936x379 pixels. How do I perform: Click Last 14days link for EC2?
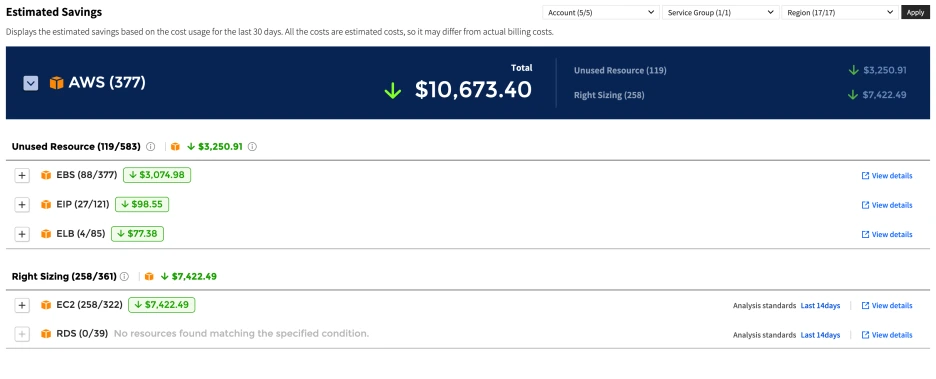point(820,306)
